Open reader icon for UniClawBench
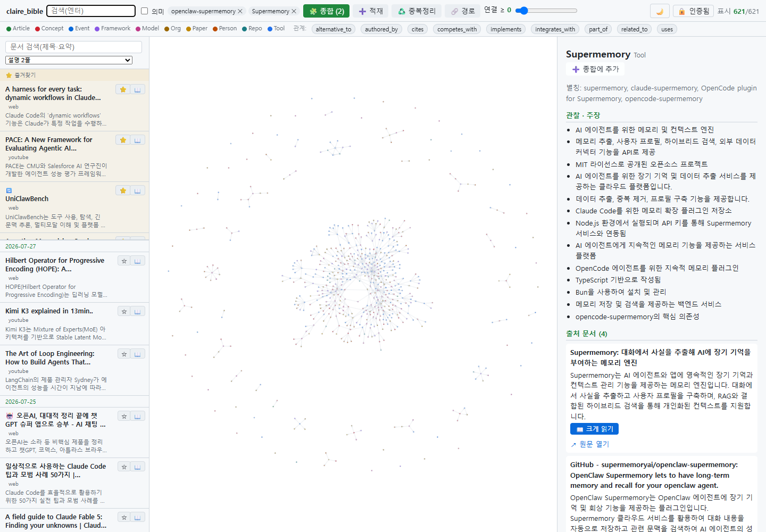The width and height of the screenshot is (766, 532). click(137, 190)
